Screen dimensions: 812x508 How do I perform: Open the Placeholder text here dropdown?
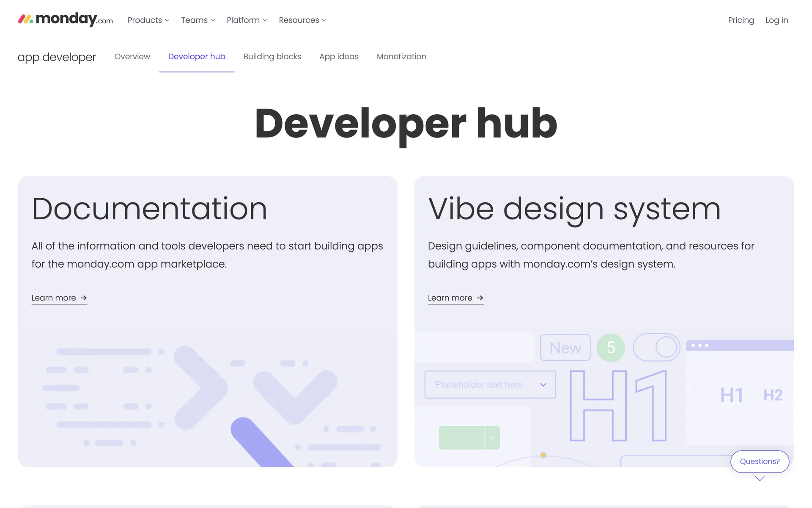pos(490,384)
